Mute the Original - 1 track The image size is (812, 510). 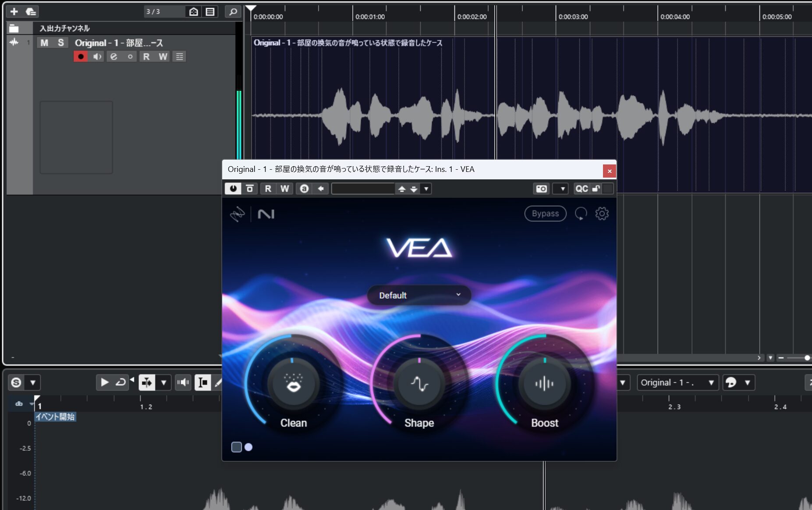click(44, 43)
